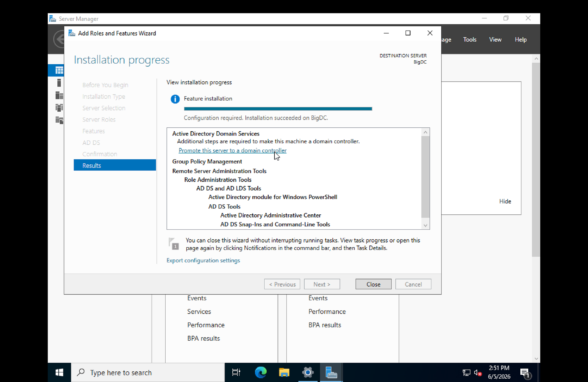Click the Server Manager title bar icon
The image size is (588, 382).
click(x=53, y=19)
